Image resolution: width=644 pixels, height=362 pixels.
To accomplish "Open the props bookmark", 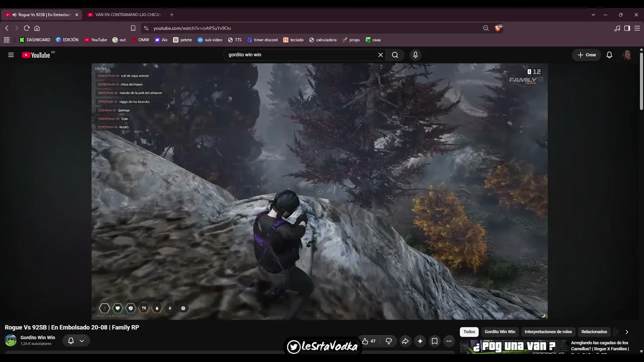I will pyautogui.click(x=351, y=40).
